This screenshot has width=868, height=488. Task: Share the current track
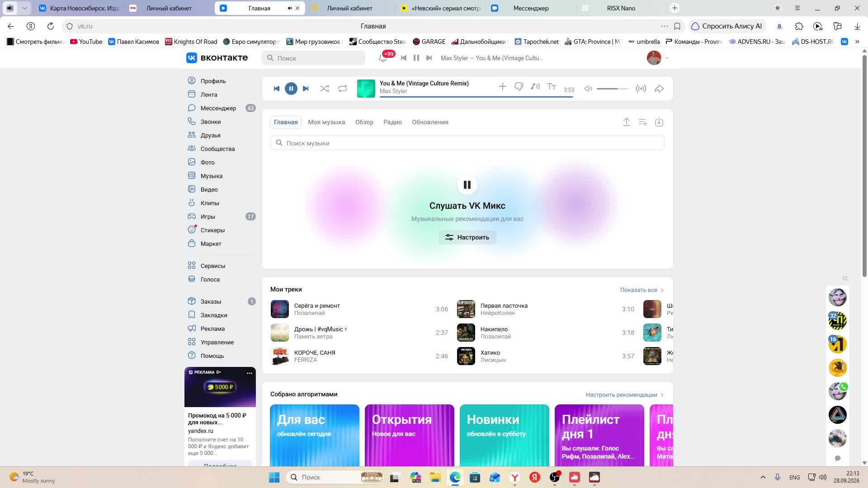(659, 89)
